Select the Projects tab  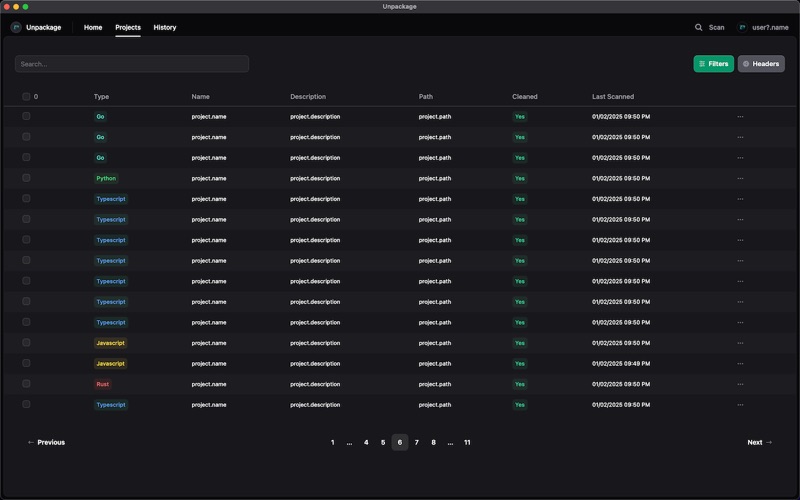tap(128, 28)
